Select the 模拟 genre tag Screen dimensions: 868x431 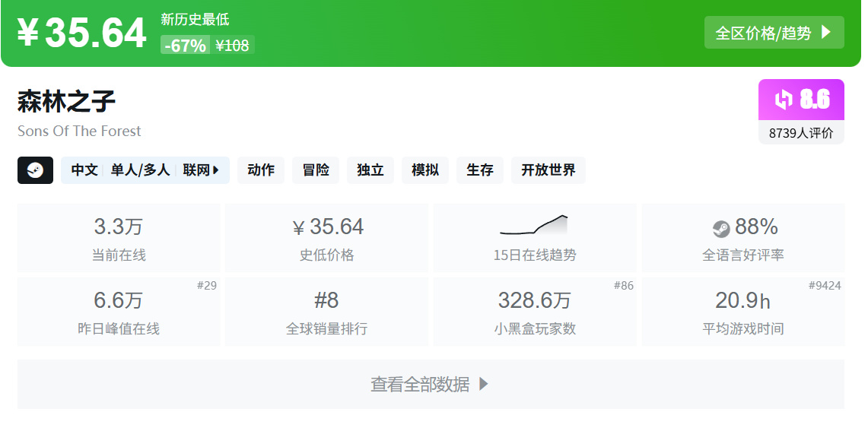pyautogui.click(x=425, y=170)
